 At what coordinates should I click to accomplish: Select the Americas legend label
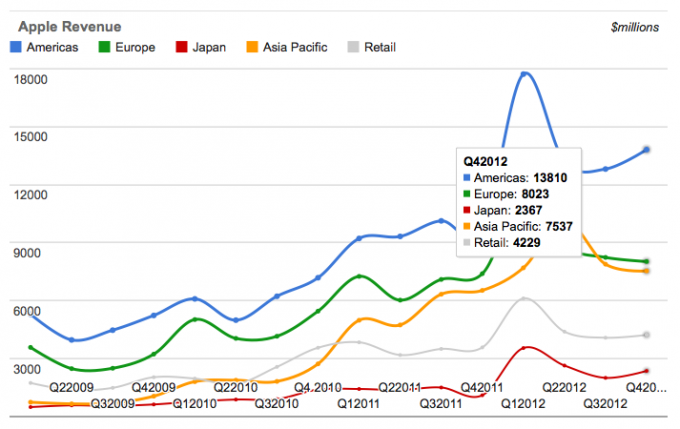pyautogui.click(x=52, y=47)
